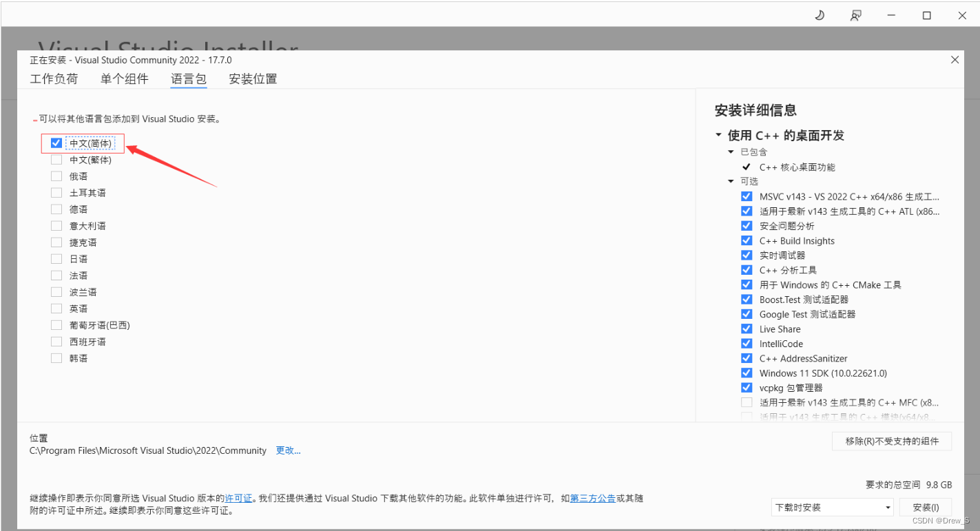Uncheck vcpkg 包管理器 component
Viewport: 980px width, 531px height.
[x=747, y=388]
